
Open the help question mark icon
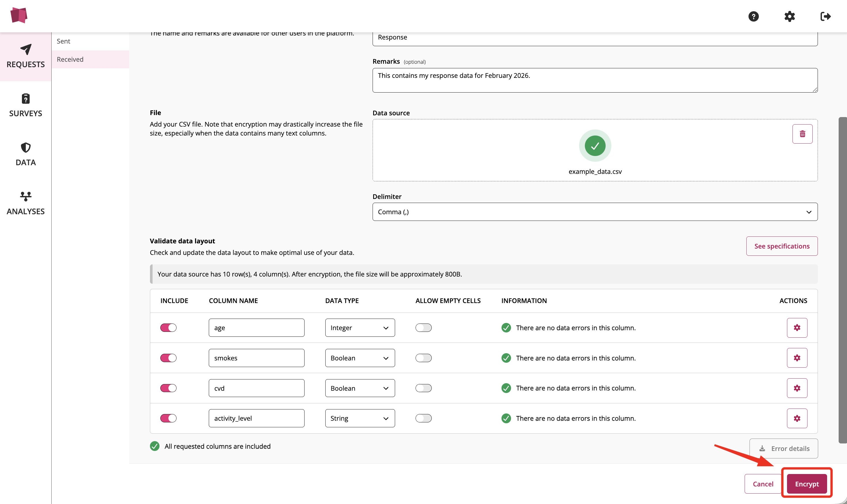point(753,16)
